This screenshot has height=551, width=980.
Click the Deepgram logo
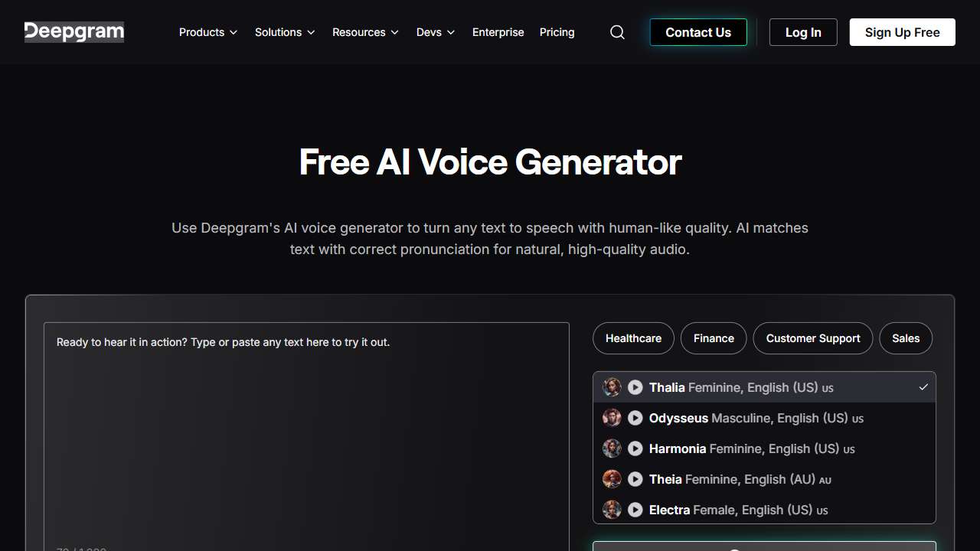coord(74,32)
